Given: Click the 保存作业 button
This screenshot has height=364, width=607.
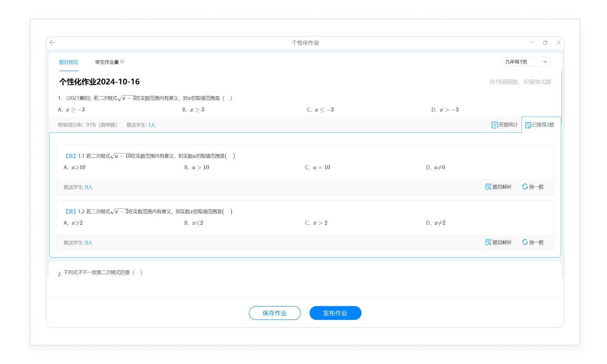Looking at the screenshot, I should coord(275,313).
